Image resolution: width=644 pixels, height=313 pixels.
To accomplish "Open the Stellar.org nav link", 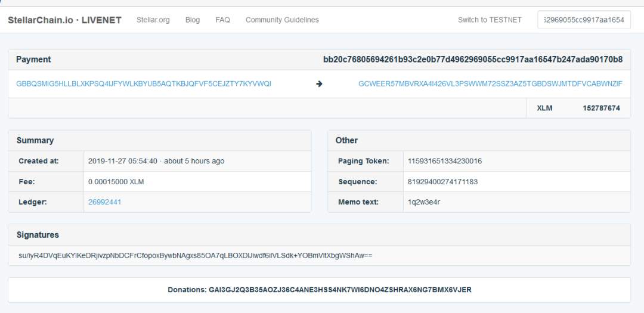I will [153, 20].
